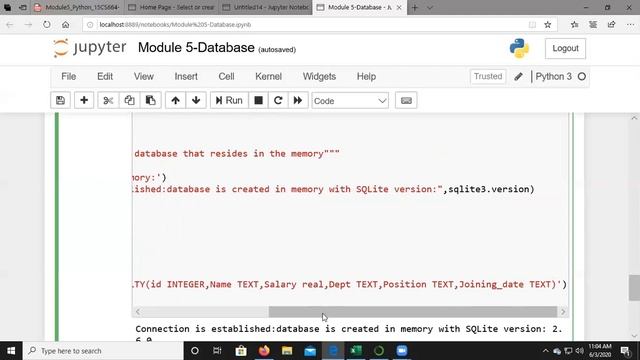This screenshot has height=360, width=640.
Task: Open a new browser tab
Action: coord(415,7)
